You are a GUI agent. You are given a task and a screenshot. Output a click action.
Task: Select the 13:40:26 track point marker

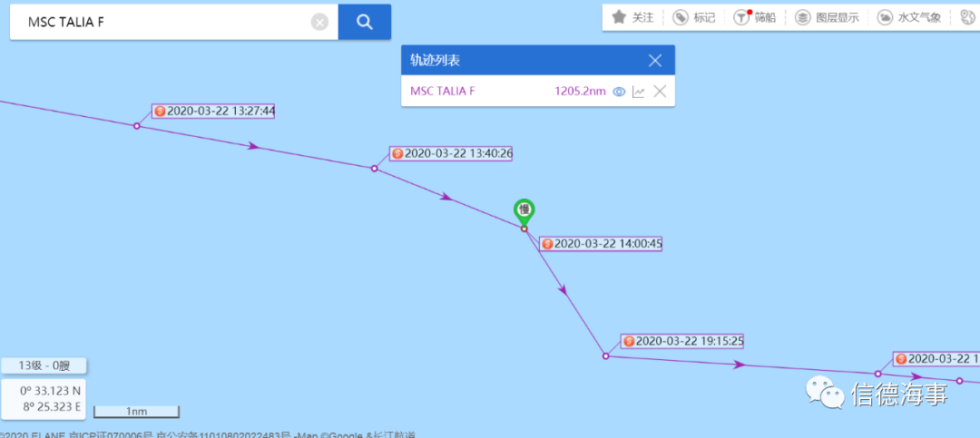(375, 169)
